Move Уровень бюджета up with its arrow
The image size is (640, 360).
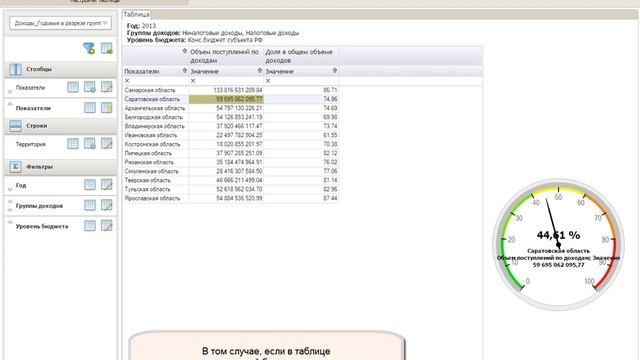10,222
